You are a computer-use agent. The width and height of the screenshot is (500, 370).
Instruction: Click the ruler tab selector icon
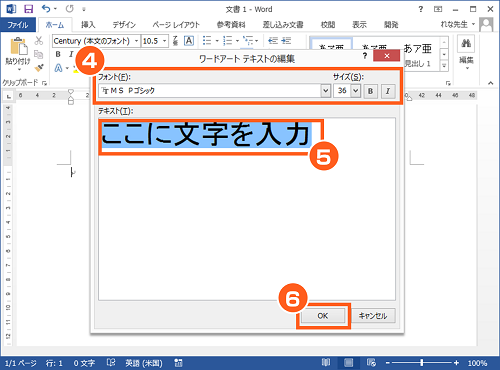(x=9, y=96)
